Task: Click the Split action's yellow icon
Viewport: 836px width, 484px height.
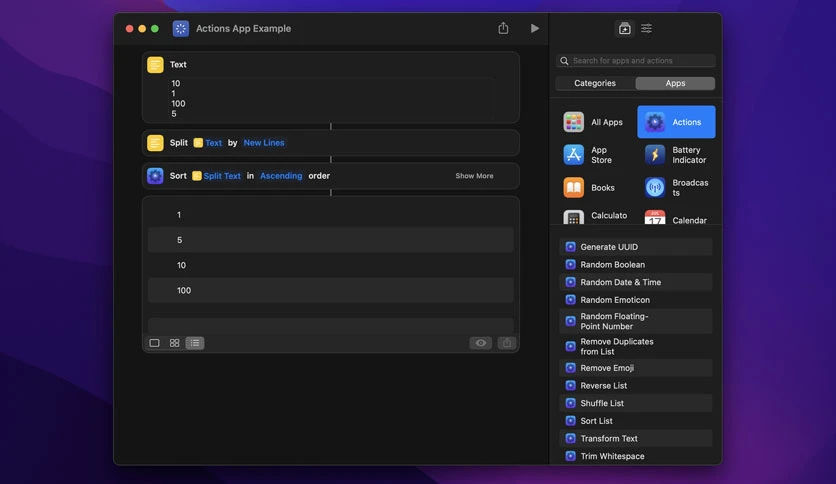Action: pos(155,143)
